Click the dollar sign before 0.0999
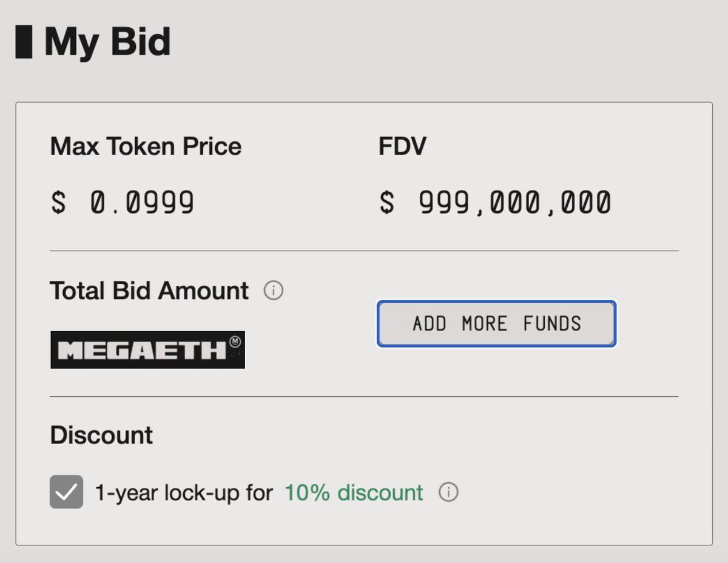Image resolution: width=728 pixels, height=563 pixels. pos(58,203)
